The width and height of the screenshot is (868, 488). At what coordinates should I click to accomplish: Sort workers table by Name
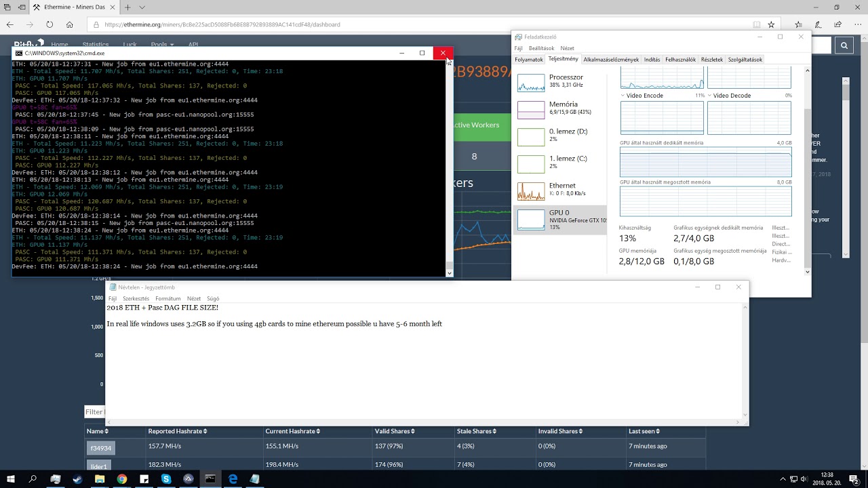point(98,431)
